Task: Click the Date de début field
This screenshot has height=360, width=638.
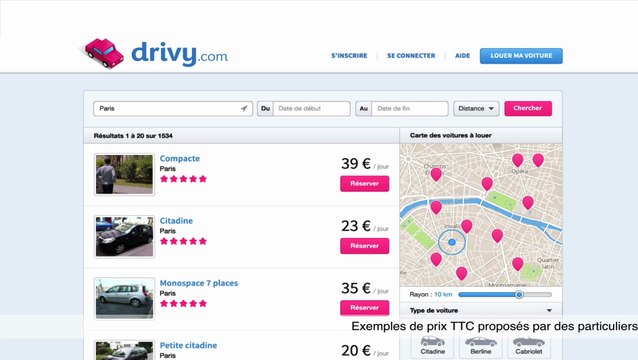Action: [x=311, y=109]
